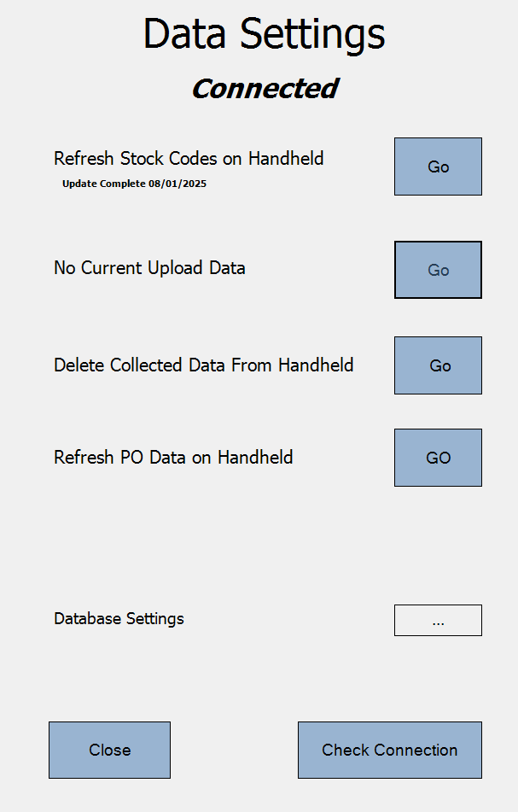The width and height of the screenshot is (518, 812).
Task: Click the Close button
Action: tap(109, 750)
